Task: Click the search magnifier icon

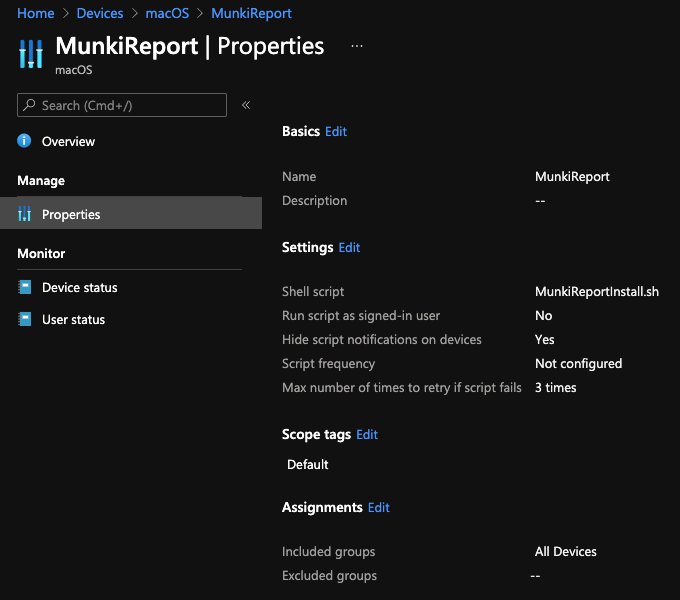Action: point(31,105)
